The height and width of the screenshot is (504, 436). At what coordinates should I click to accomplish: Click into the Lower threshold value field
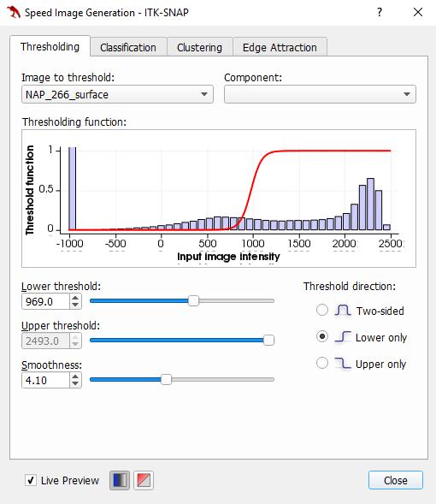pyautogui.click(x=45, y=301)
